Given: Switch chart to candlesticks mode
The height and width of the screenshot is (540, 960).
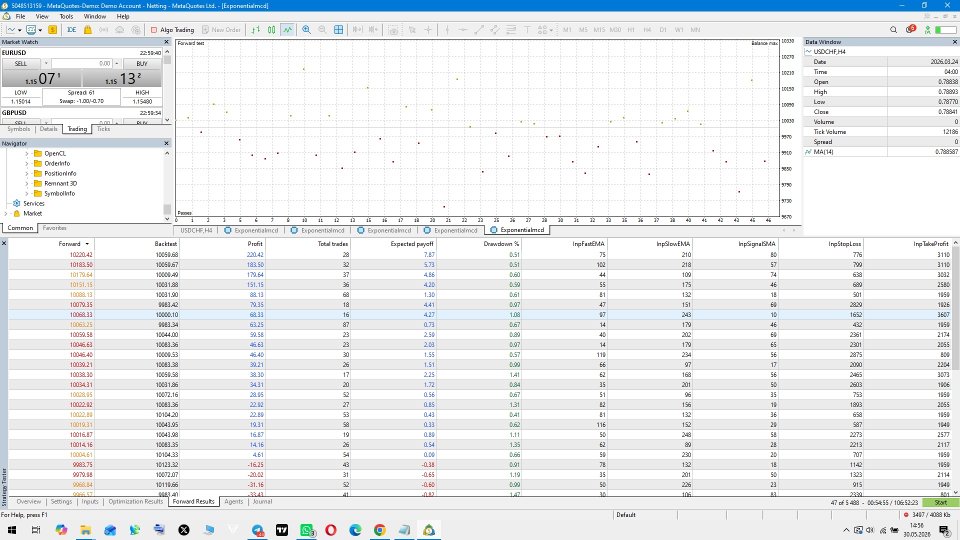Looking at the screenshot, I should (x=271, y=29).
